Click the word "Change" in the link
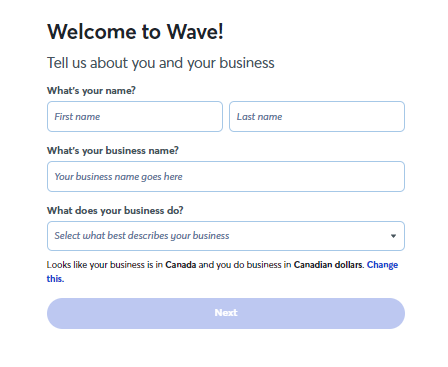448x367 pixels. pyautogui.click(x=382, y=265)
